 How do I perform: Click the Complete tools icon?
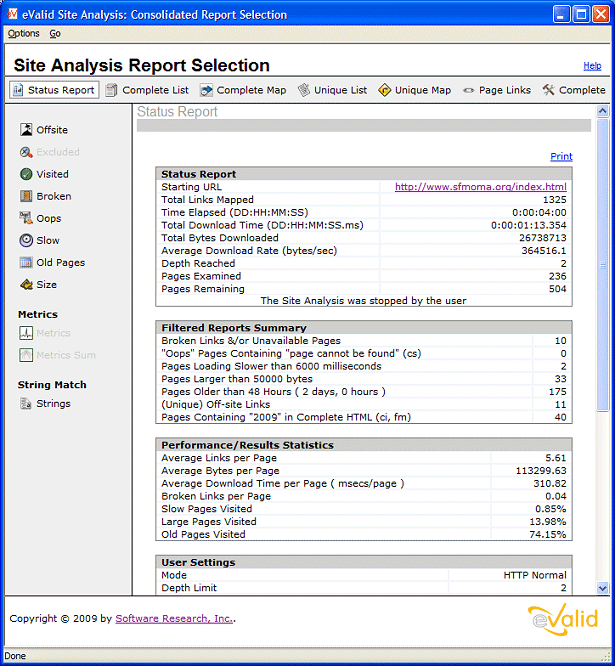click(548, 90)
